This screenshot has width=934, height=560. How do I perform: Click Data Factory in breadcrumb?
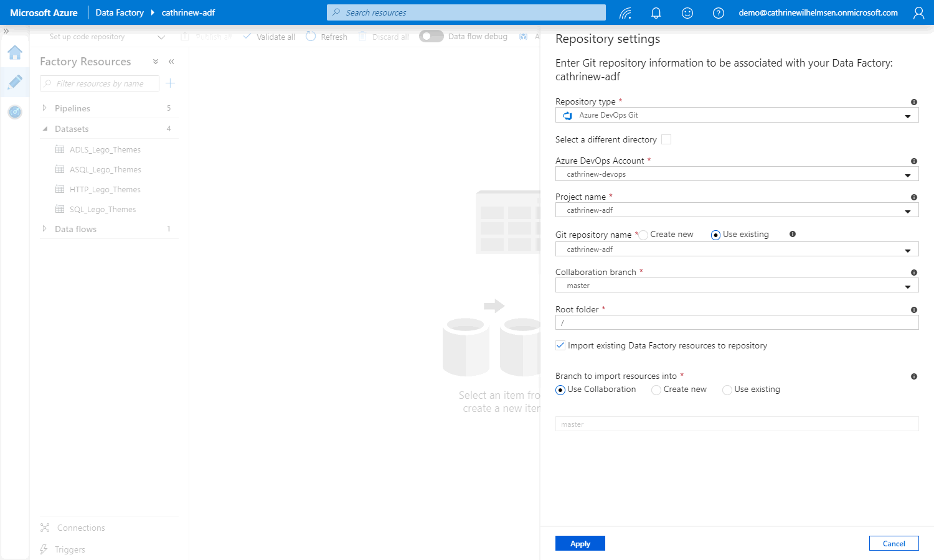[x=120, y=12]
